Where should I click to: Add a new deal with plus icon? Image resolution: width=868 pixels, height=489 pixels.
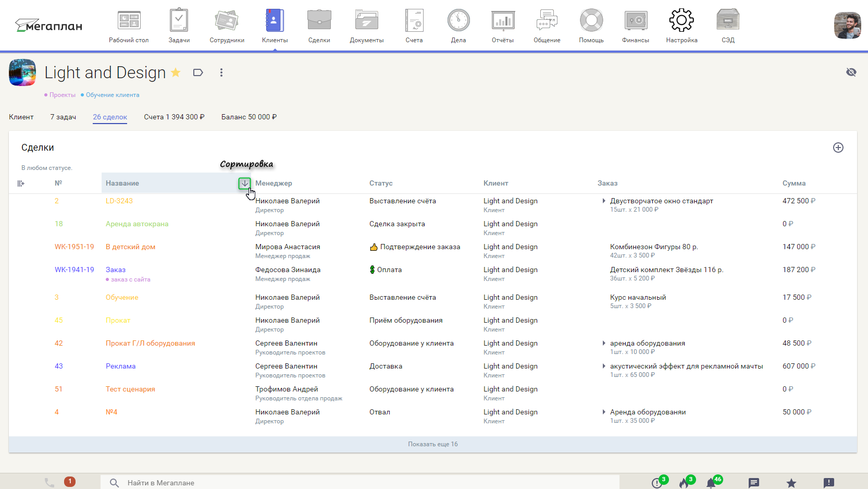(x=838, y=148)
